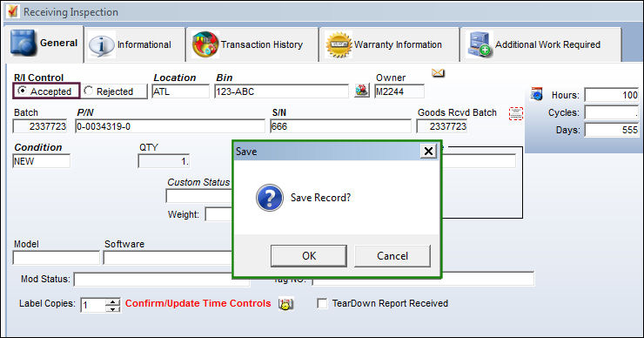This screenshot has width=644, height=338.
Task: Click the Goods Rcvd Batch value field
Action: point(441,126)
